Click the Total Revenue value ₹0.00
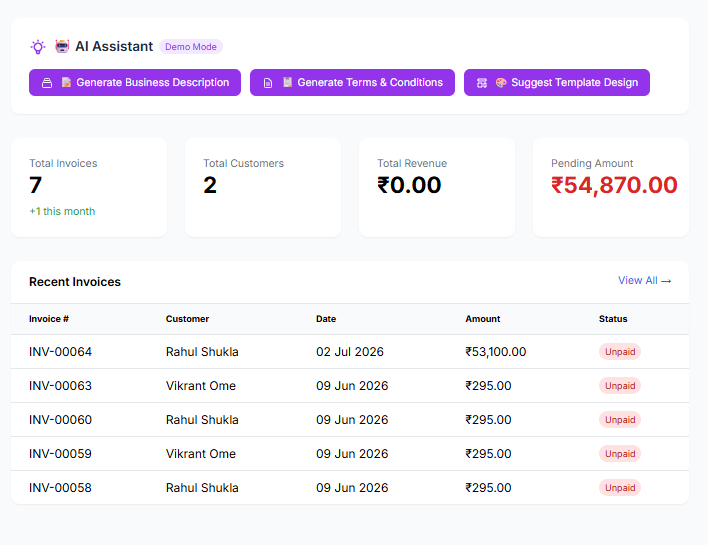Image resolution: width=708 pixels, height=545 pixels. pyautogui.click(x=409, y=185)
